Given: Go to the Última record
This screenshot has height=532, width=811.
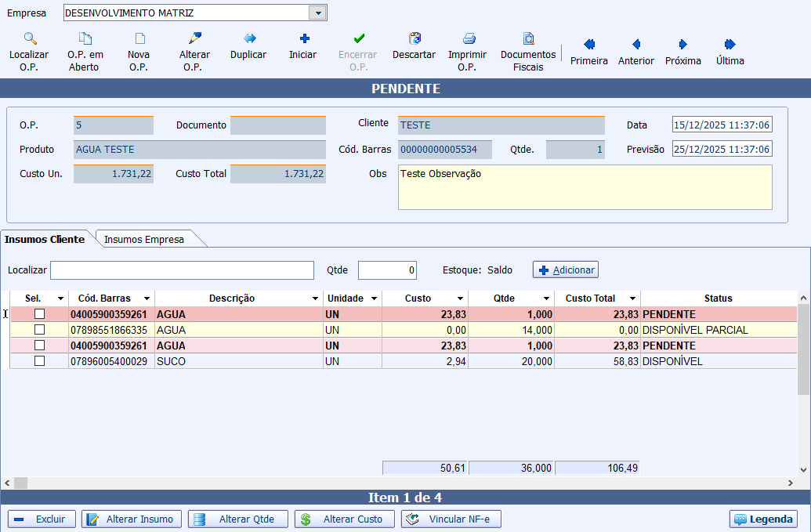Looking at the screenshot, I should click(730, 45).
